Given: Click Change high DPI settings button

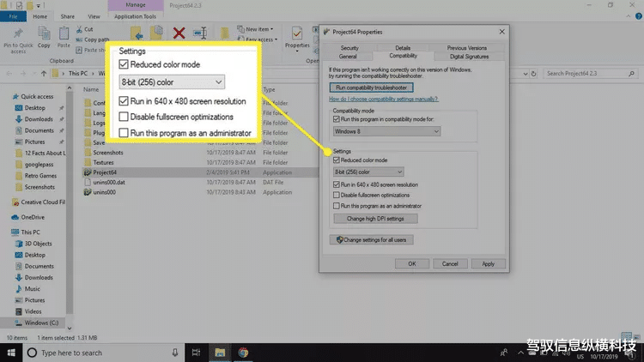Looking at the screenshot, I should click(375, 219).
